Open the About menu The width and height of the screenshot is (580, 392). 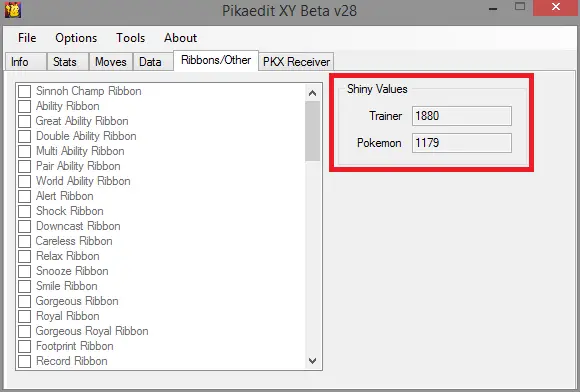tap(181, 38)
